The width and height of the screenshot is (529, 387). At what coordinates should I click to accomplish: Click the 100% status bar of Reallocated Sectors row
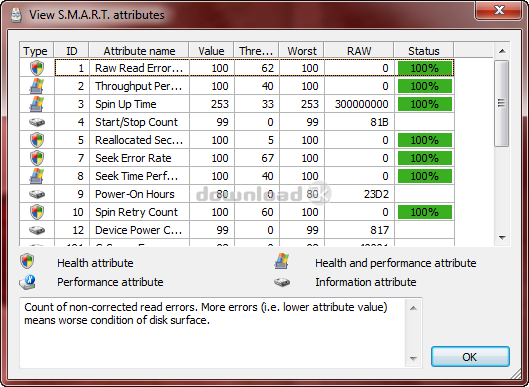click(x=424, y=140)
